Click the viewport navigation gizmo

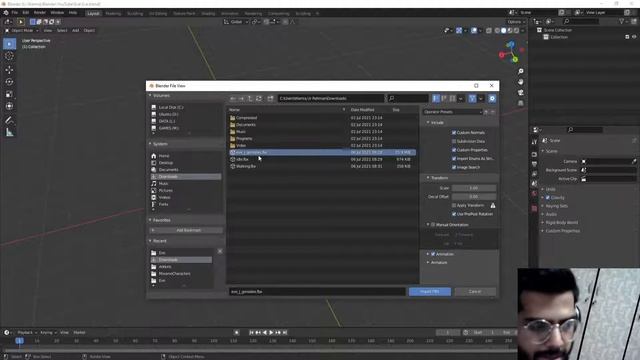pos(511,52)
